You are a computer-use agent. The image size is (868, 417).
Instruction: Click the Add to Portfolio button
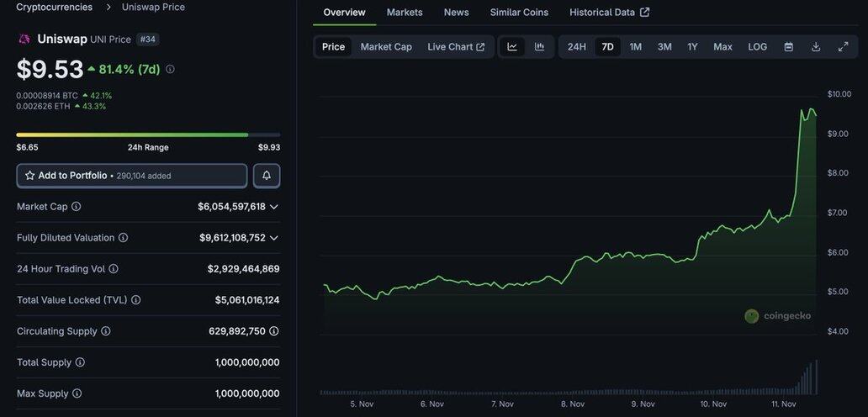click(132, 176)
